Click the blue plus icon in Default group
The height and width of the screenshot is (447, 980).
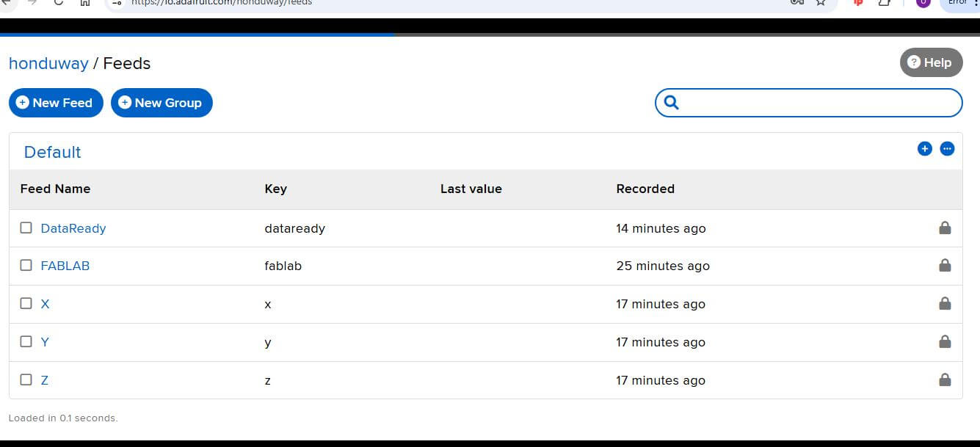pyautogui.click(x=924, y=149)
